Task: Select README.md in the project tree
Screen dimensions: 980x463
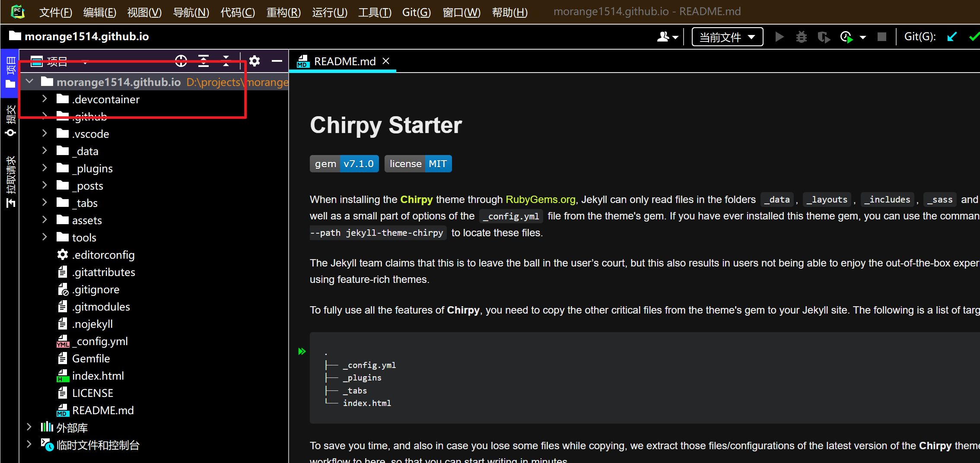Action: pyautogui.click(x=95, y=410)
